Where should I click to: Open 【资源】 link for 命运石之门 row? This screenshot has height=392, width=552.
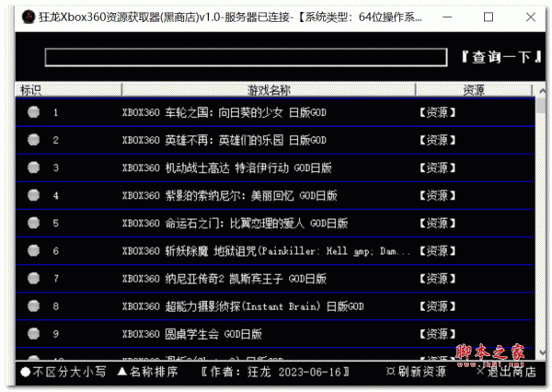(437, 223)
